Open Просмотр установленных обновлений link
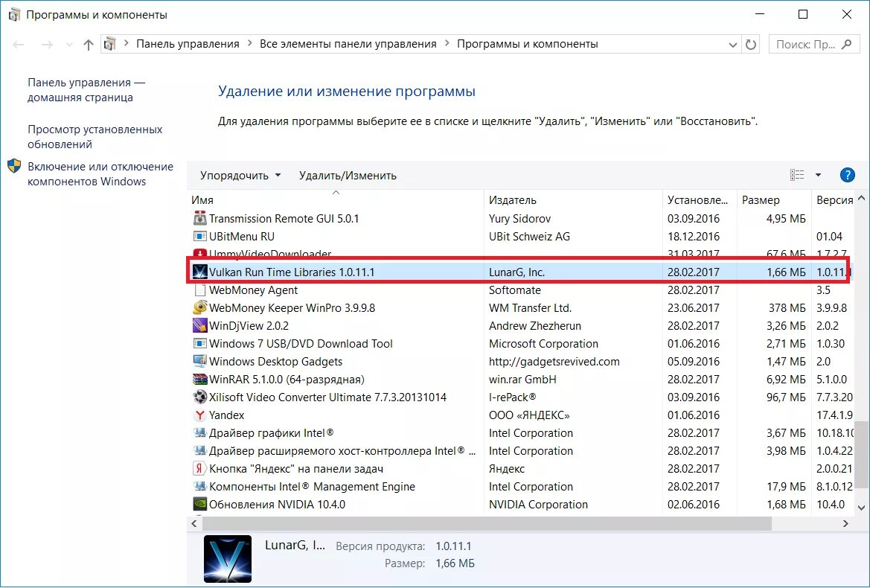Screen dimensions: 870x588 pyautogui.click(x=95, y=136)
